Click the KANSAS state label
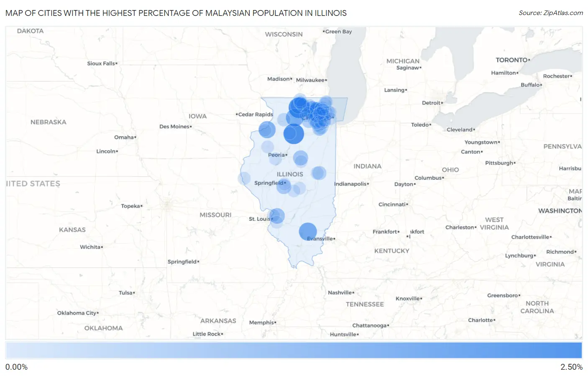 [x=72, y=230]
